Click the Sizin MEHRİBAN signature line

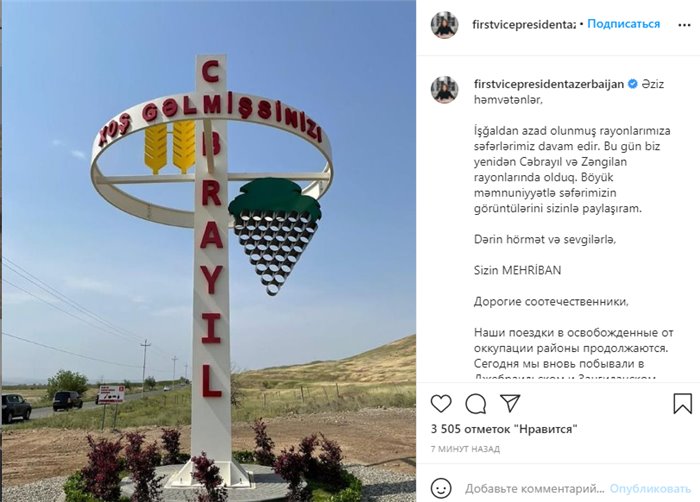(x=517, y=270)
